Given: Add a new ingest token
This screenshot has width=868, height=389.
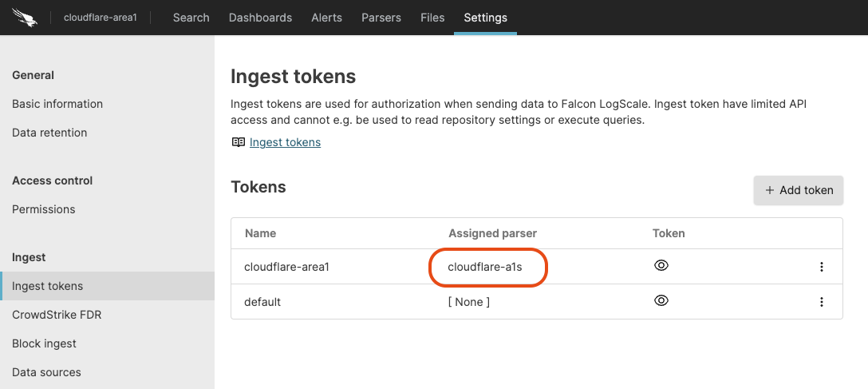Looking at the screenshot, I should coord(799,190).
